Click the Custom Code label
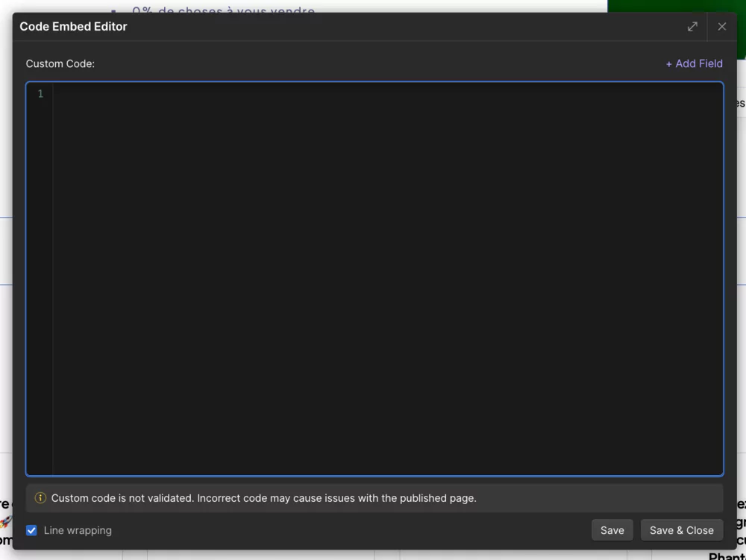 [x=60, y=63]
